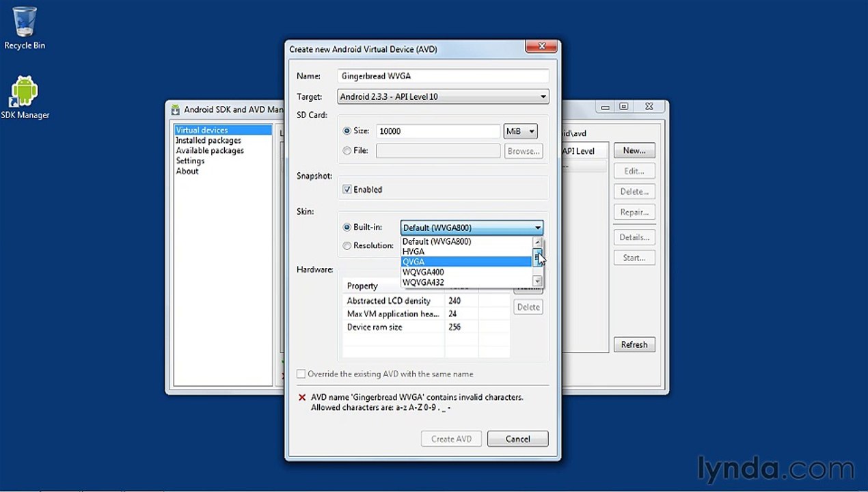Open the Target Android 2.3.3 dropdown

coord(444,97)
